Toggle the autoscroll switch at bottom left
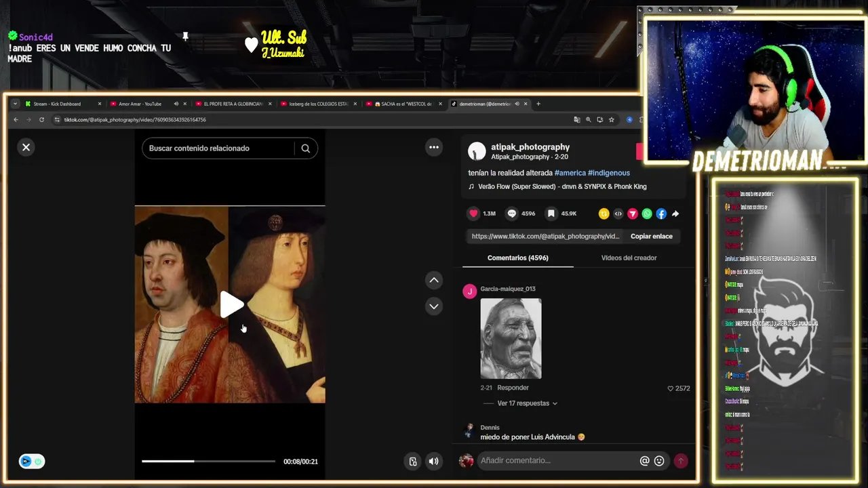 (x=32, y=462)
